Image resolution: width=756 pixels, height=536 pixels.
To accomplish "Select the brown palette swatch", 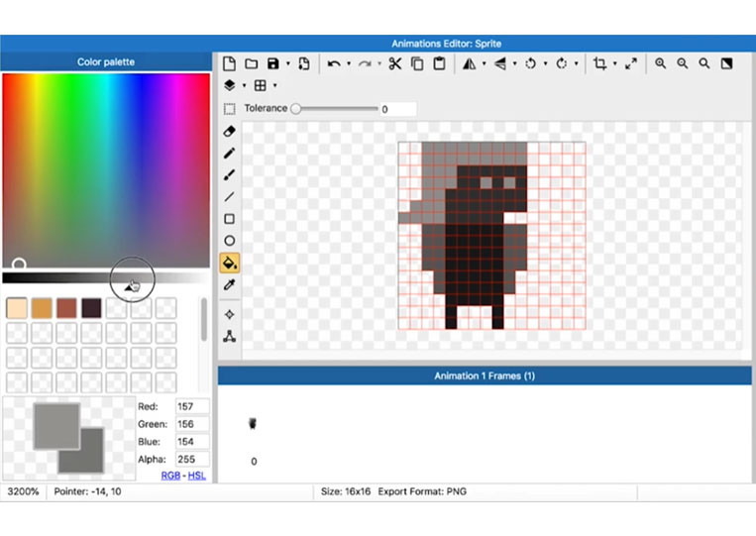I will coord(66,308).
